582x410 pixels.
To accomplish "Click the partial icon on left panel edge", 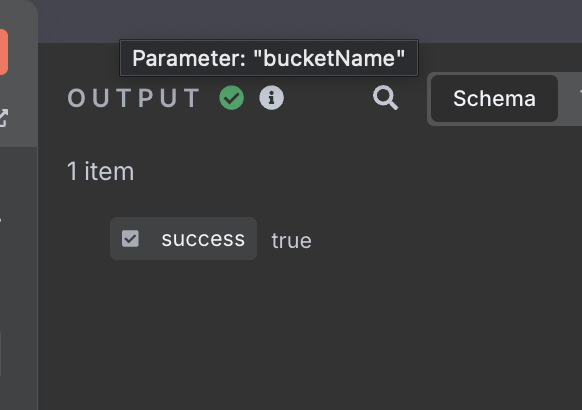I will 1,220.
